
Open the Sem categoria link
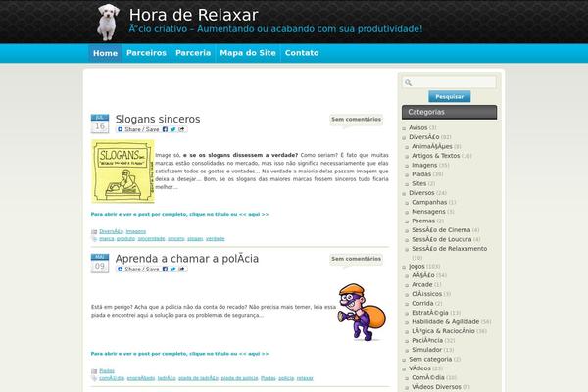tap(430, 359)
